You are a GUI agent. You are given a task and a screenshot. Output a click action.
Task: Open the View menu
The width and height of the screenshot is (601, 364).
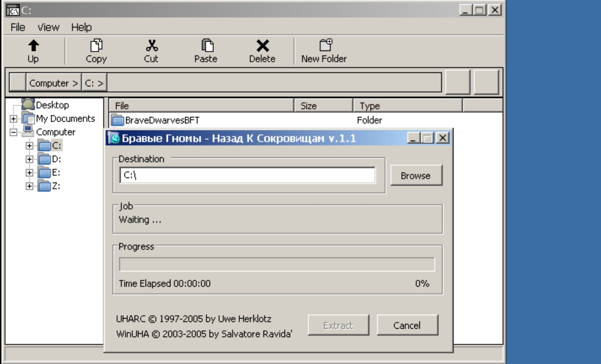48,27
